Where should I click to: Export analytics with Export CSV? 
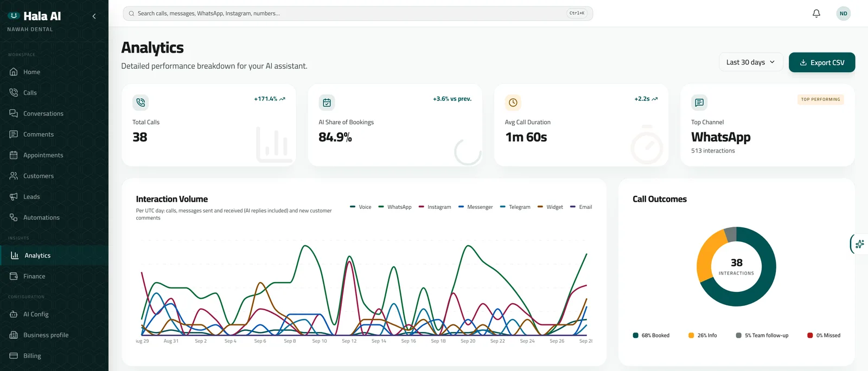coord(822,62)
